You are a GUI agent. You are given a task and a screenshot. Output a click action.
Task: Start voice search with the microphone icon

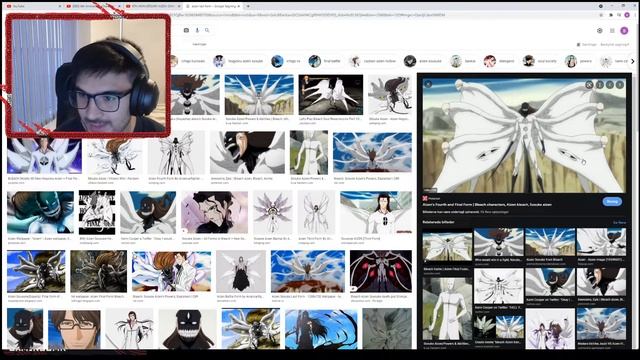(x=197, y=30)
